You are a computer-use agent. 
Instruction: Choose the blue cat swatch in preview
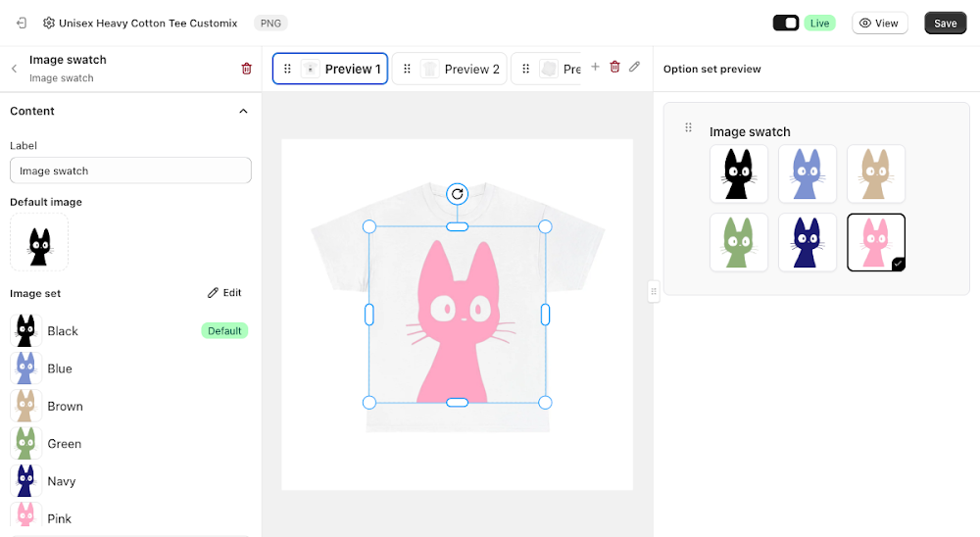click(808, 173)
